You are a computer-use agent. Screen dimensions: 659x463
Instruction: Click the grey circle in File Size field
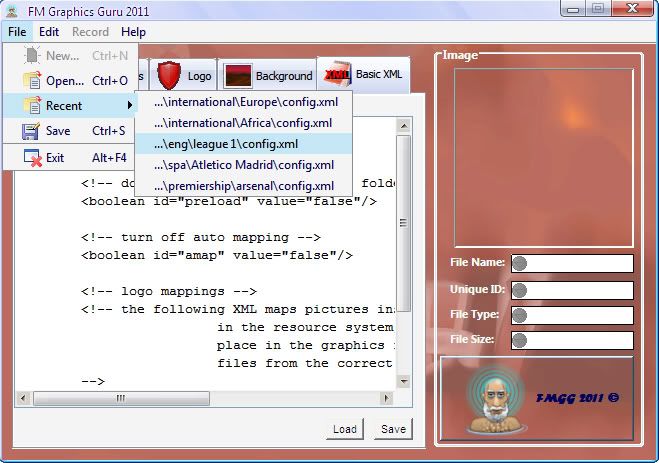(x=520, y=340)
